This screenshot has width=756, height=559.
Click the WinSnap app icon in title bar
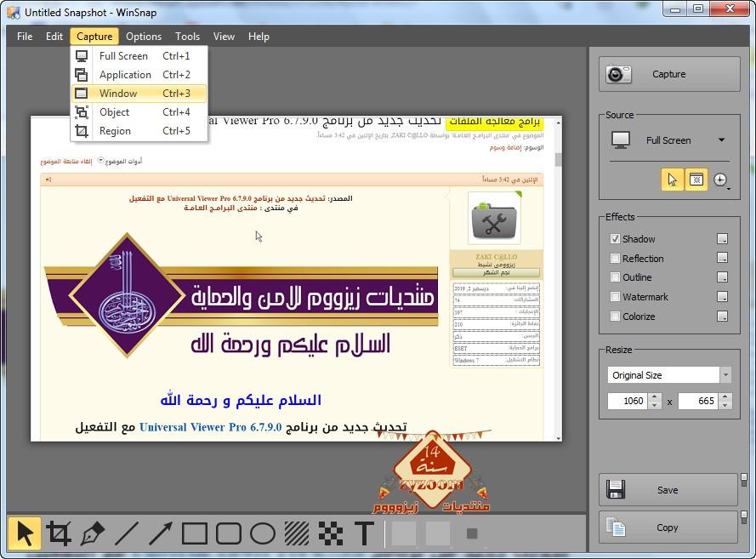[14, 12]
